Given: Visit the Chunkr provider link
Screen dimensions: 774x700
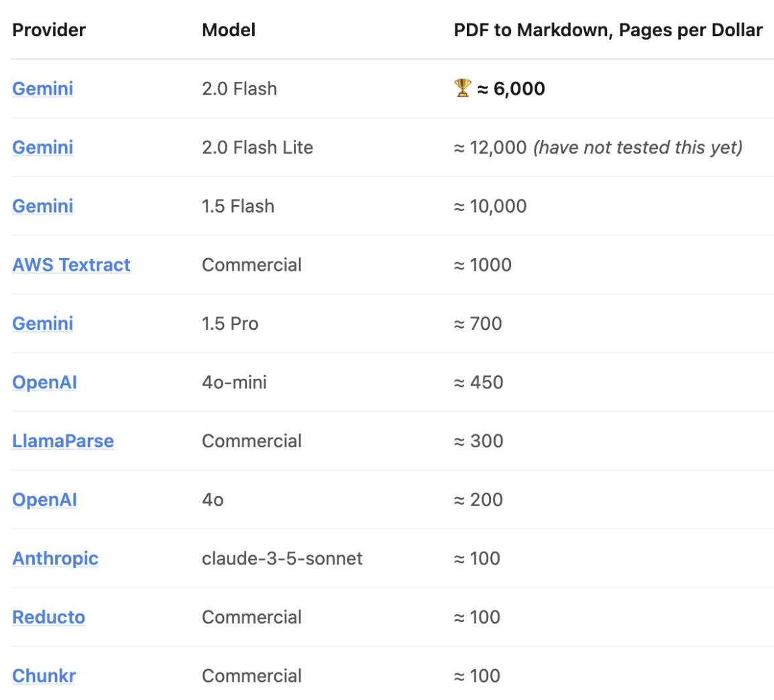Looking at the screenshot, I should tap(44, 676).
